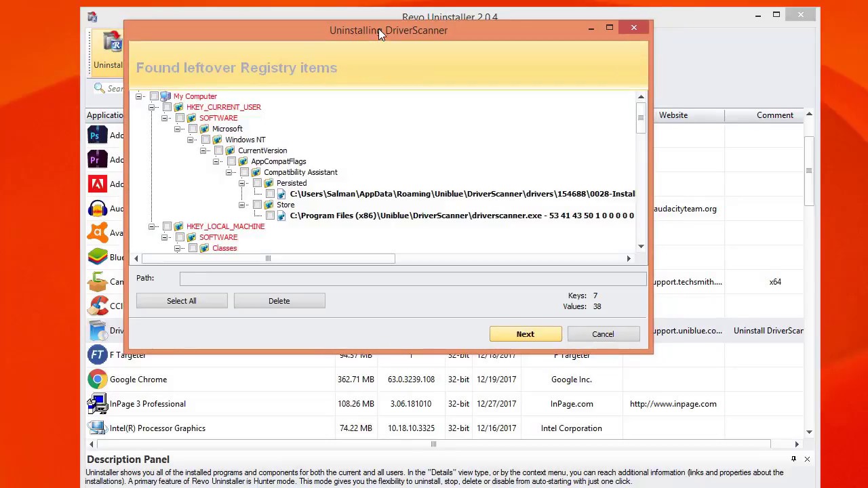This screenshot has height=488, width=868.
Task: Click the F Targeter icon
Action: (x=98, y=354)
